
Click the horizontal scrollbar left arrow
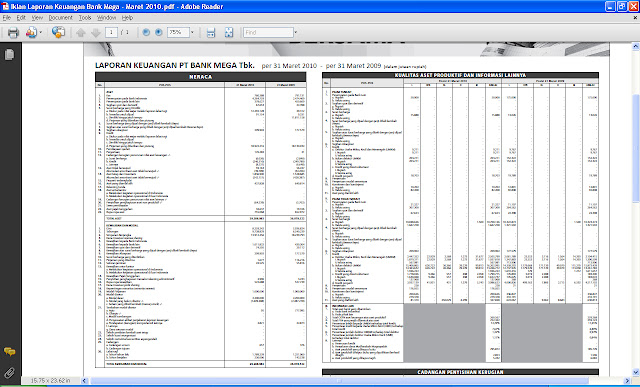coord(84,380)
